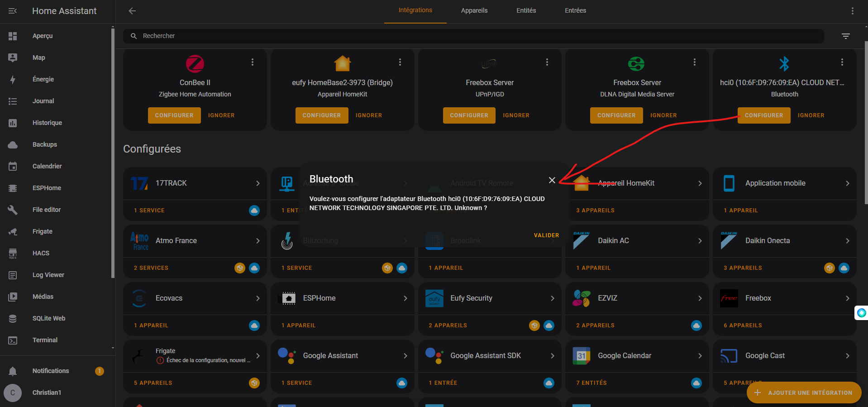Collapse the sidebar with the menu icon
Viewport: 868px width, 407px height.
(x=13, y=11)
